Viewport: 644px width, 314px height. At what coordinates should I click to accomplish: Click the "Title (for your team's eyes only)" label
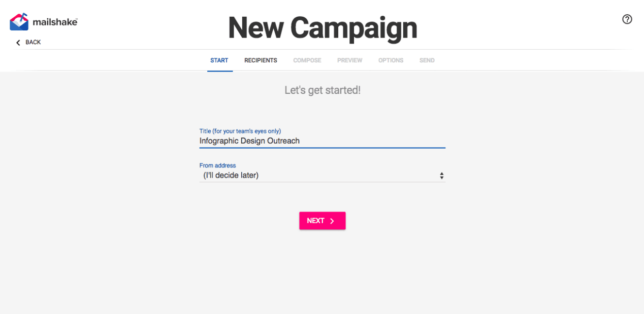pyautogui.click(x=240, y=131)
